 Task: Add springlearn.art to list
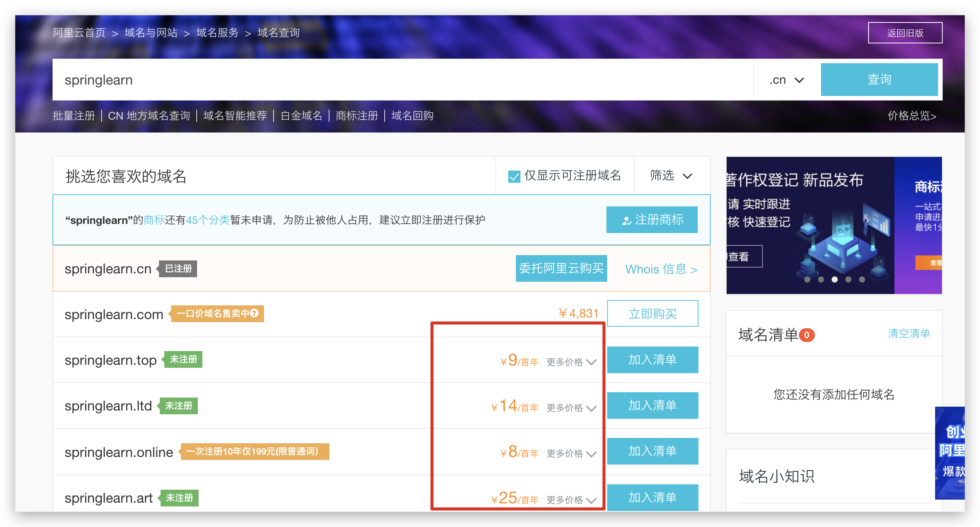pyautogui.click(x=652, y=497)
